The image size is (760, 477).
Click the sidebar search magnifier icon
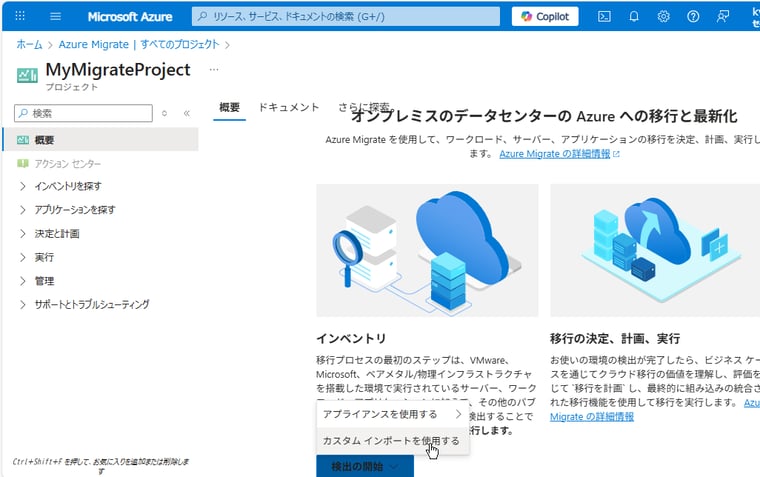tap(23, 113)
